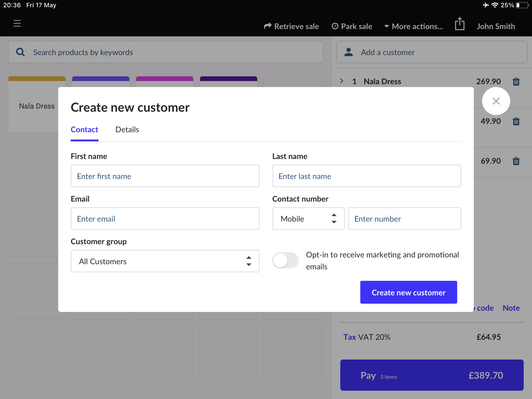532x399 pixels.
Task: Delete Nala Dress line item with trash icon
Action: [x=516, y=82]
